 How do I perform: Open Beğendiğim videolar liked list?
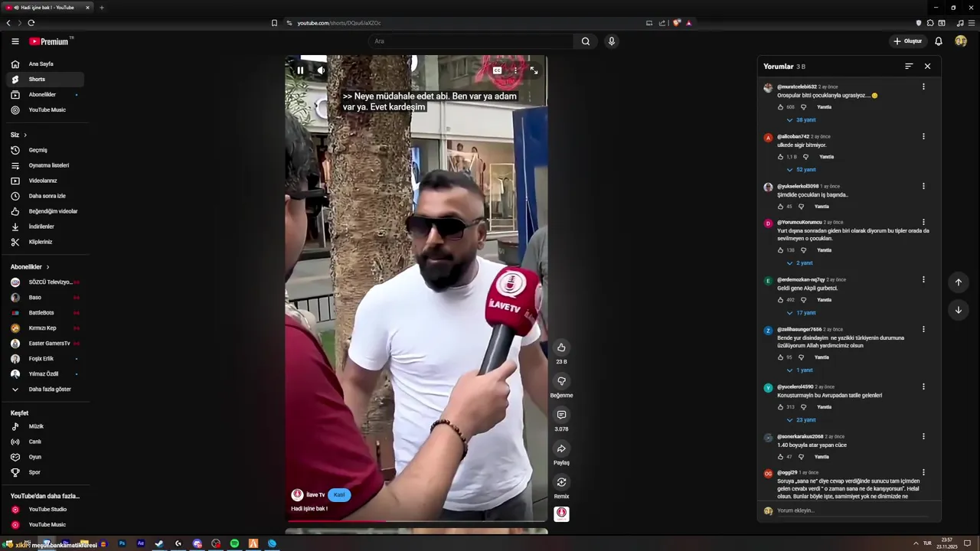click(x=45, y=211)
